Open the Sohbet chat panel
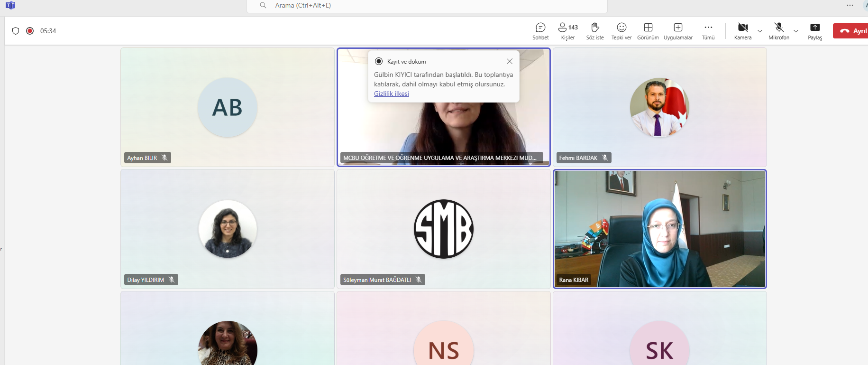 tap(540, 31)
